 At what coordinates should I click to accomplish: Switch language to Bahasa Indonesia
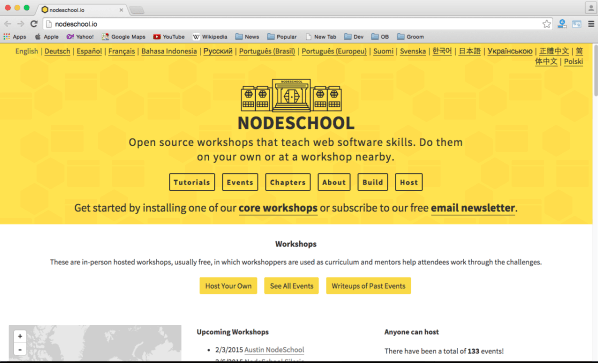point(169,51)
